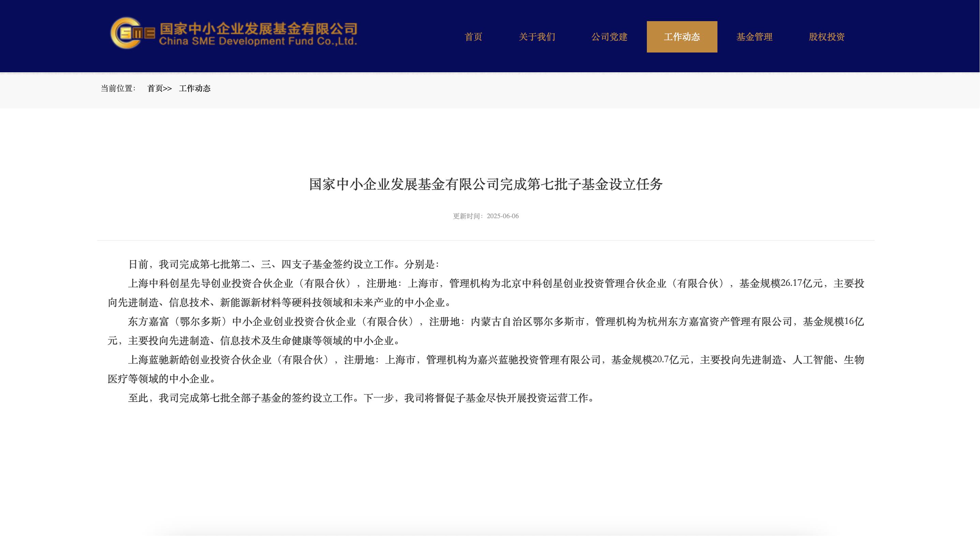The width and height of the screenshot is (980, 536).
Task: Click the update date 2025-06-06
Action: pos(502,216)
